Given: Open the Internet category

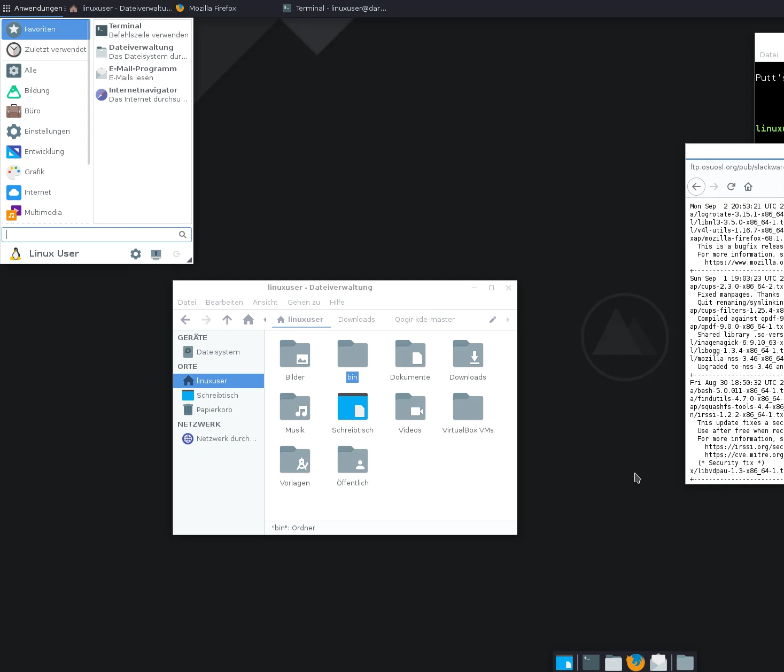Looking at the screenshot, I should [45, 192].
